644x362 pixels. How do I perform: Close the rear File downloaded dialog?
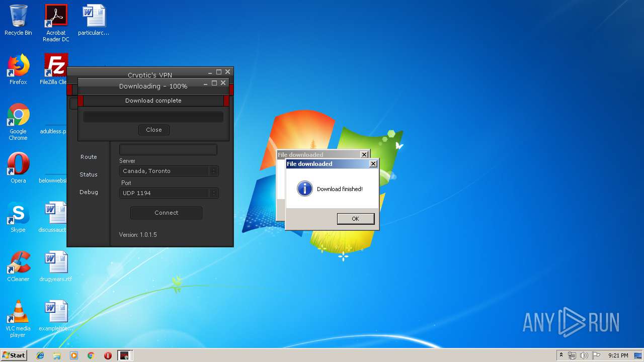[364, 155]
